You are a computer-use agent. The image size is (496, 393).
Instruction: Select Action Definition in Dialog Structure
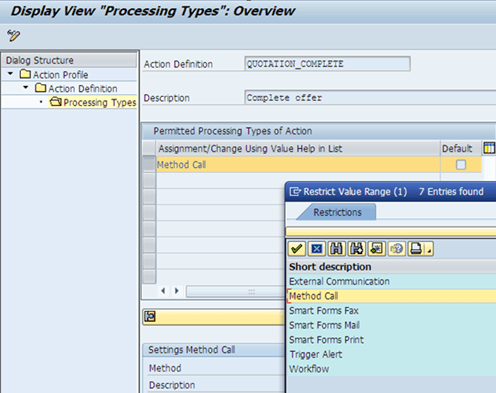[83, 89]
